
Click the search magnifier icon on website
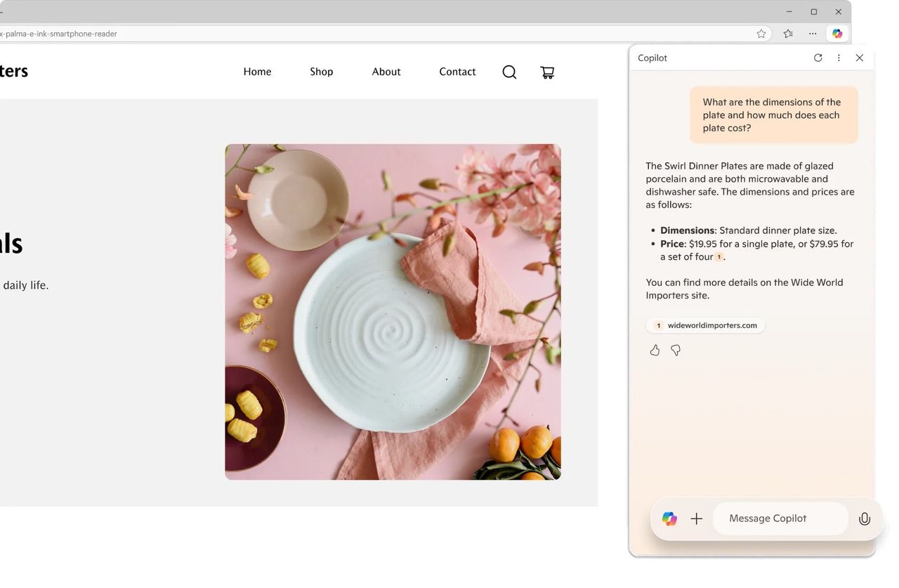click(x=509, y=72)
